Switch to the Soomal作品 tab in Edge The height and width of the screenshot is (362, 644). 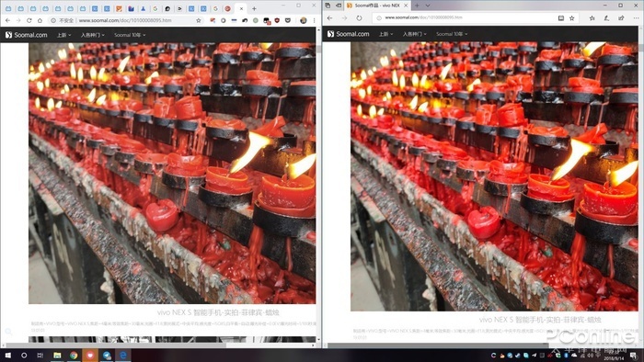[x=376, y=6]
